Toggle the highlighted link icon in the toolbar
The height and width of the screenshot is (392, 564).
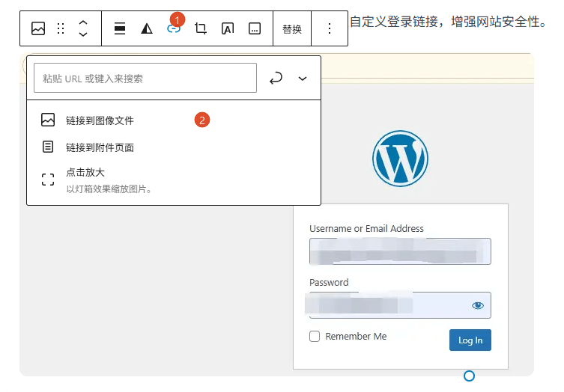tap(174, 29)
